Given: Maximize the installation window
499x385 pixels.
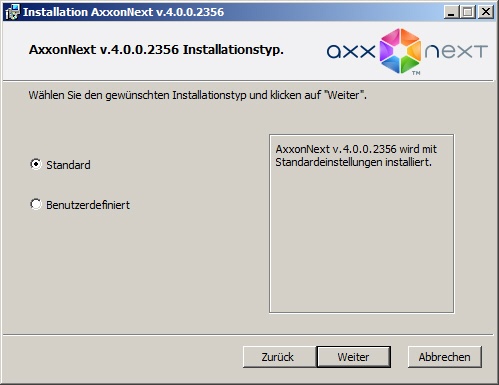Looking at the screenshot, I should coord(468,12).
